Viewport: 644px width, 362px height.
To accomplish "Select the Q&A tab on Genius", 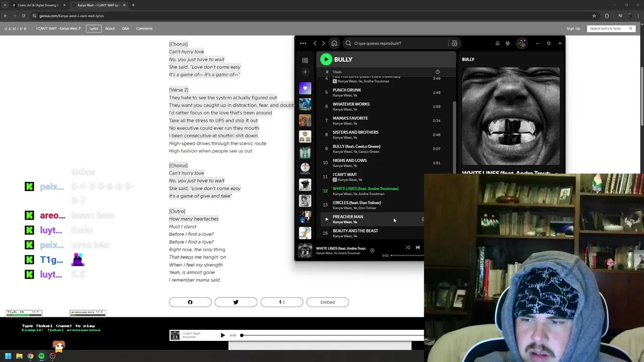I will 125,29.
